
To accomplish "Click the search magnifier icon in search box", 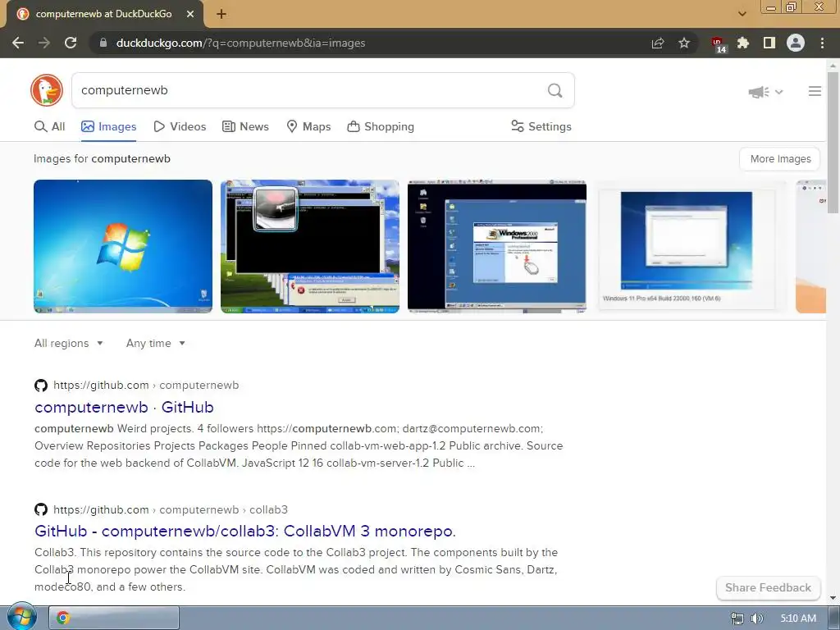I will click(555, 90).
